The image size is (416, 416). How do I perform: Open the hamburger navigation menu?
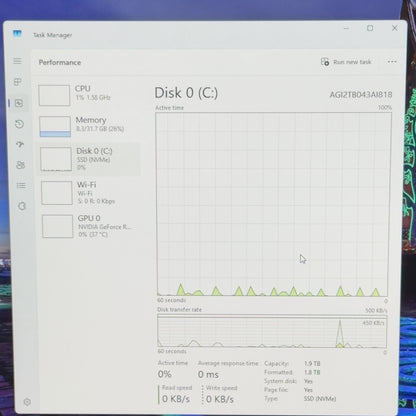(17, 61)
